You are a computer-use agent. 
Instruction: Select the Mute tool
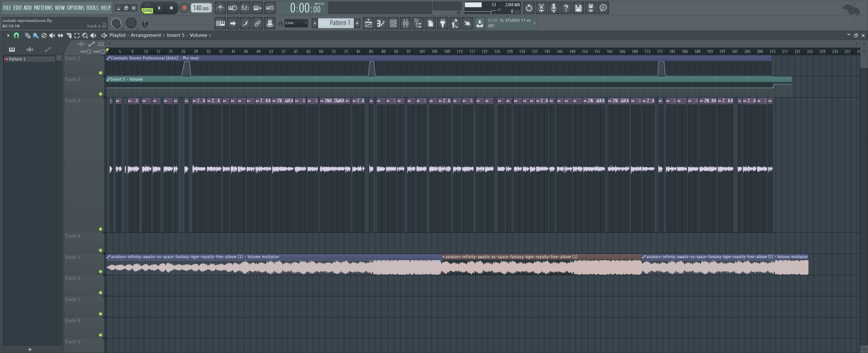tap(52, 35)
